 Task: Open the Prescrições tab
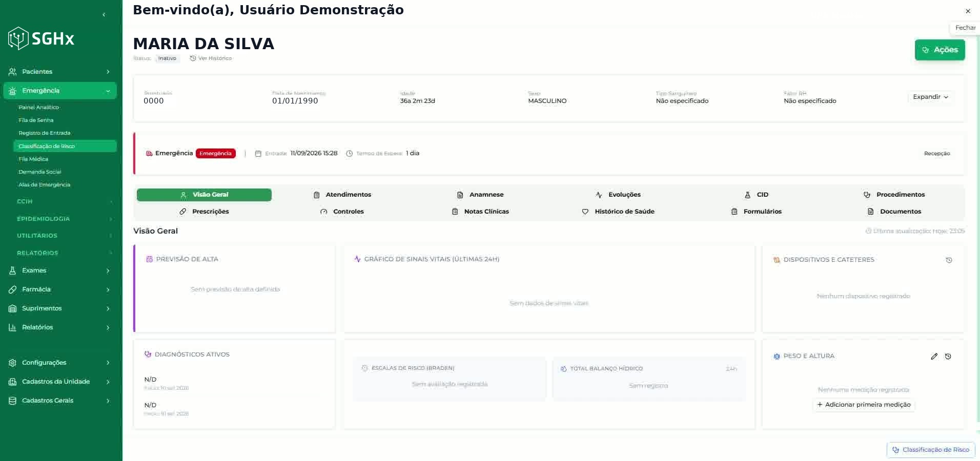[204, 212]
